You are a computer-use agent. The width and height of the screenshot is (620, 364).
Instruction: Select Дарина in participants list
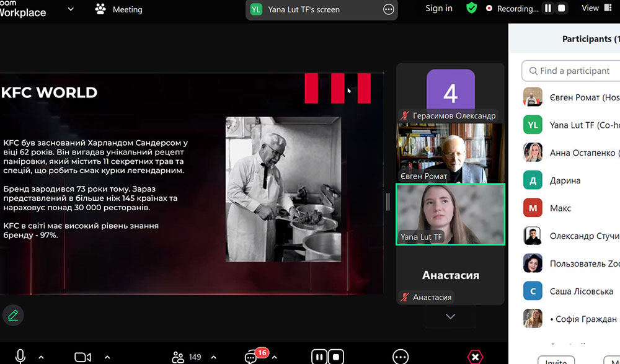[x=570, y=180]
